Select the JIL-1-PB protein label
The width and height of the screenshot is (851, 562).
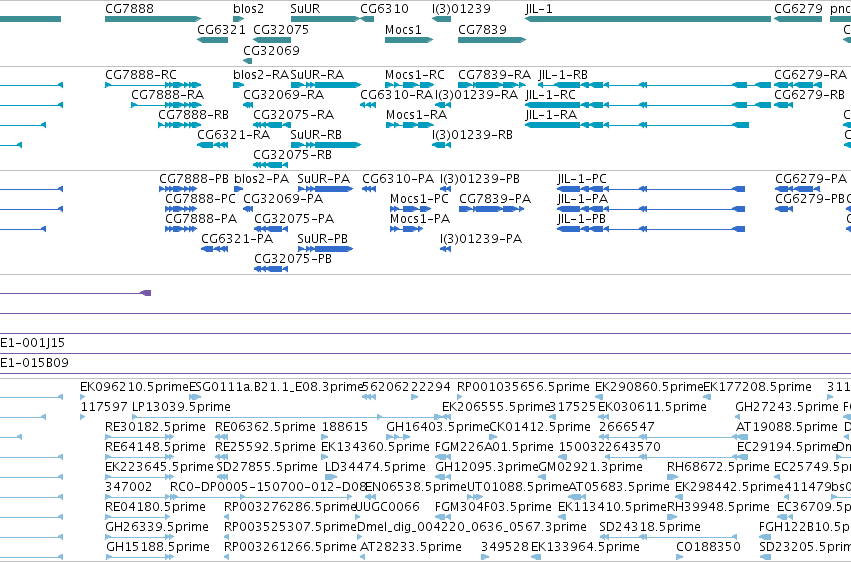tap(581, 219)
